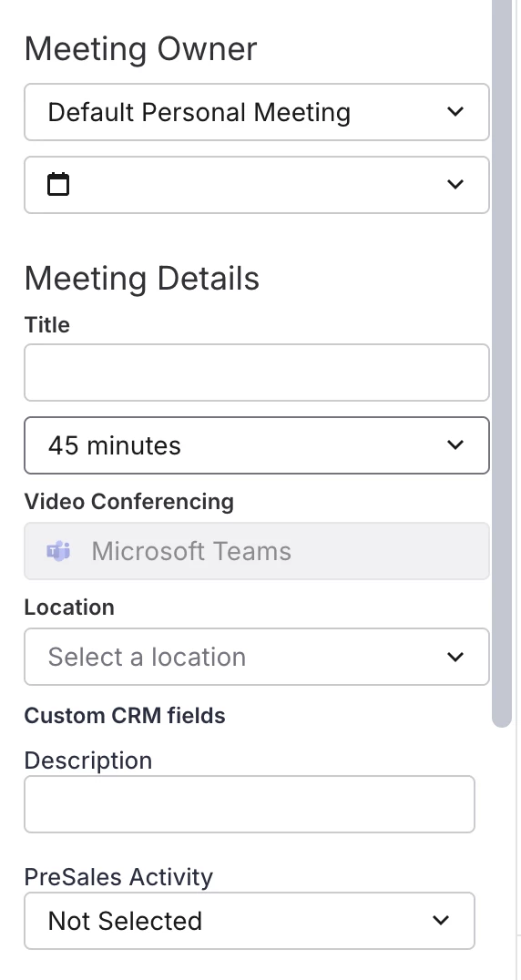
Task: Click the chevron arrow of Default Personal Meeting
Action: 455,112
